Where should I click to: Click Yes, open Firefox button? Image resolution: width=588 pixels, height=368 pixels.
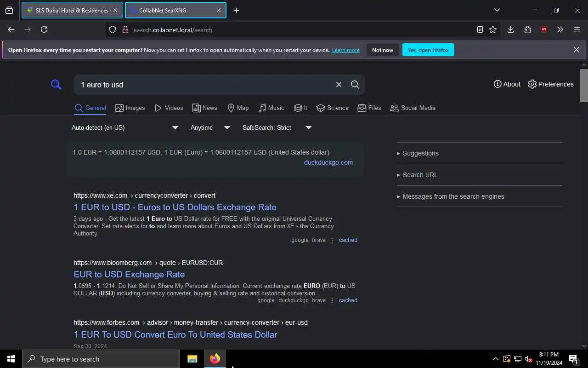click(x=428, y=50)
